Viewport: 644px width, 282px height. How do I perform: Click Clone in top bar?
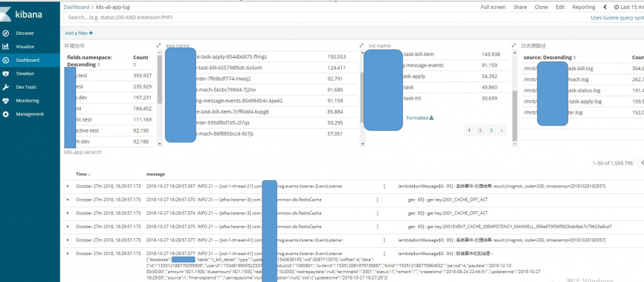[542, 7]
